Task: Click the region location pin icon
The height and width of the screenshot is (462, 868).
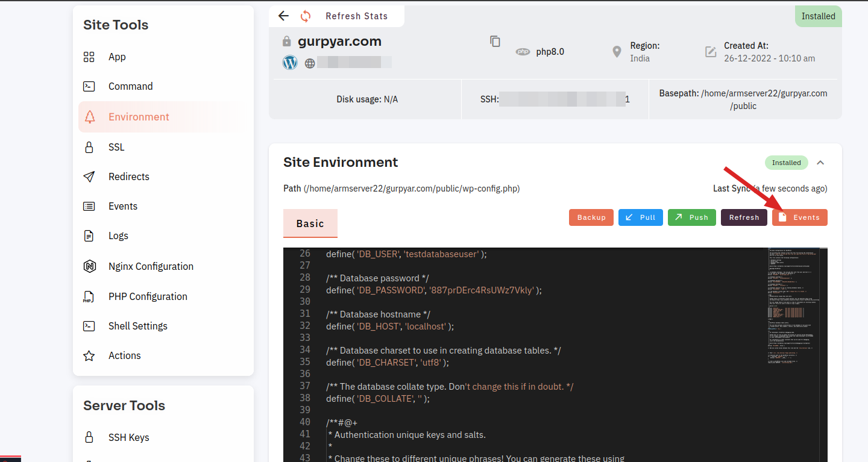Action: pyautogui.click(x=617, y=52)
